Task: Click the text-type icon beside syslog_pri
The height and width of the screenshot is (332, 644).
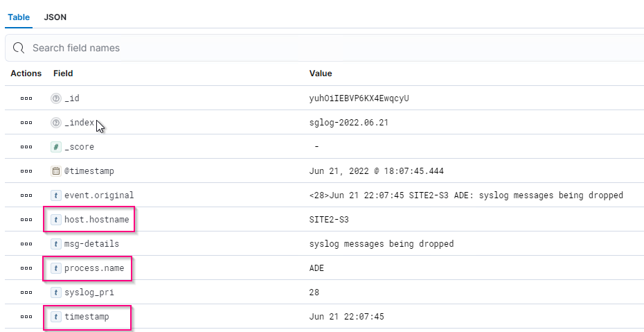Action: [56, 292]
